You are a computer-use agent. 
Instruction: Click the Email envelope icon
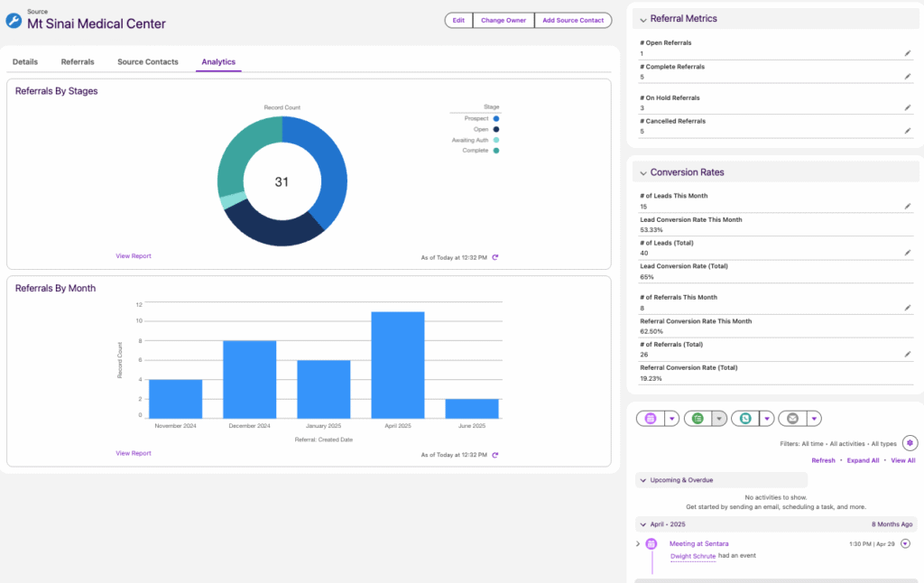(x=792, y=419)
